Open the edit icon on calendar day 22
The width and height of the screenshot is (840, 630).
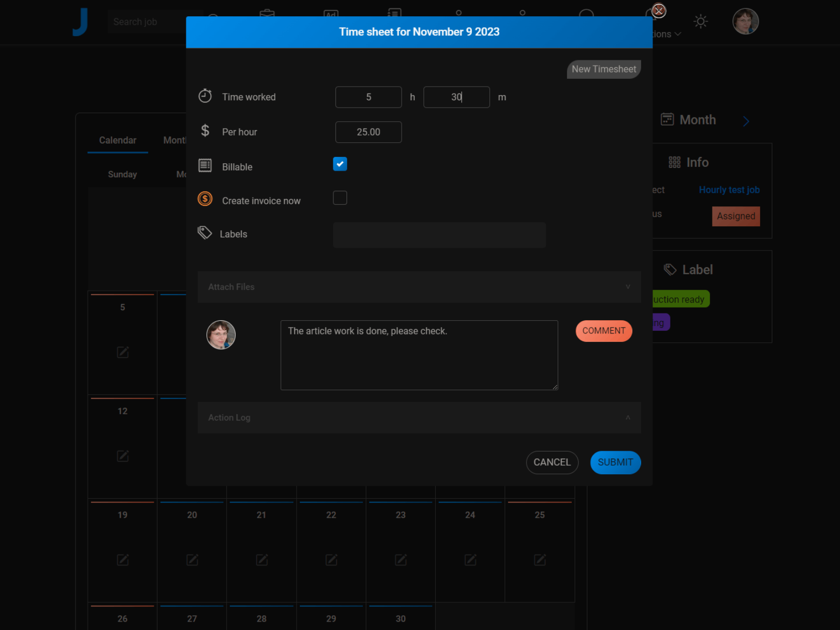pos(331,560)
